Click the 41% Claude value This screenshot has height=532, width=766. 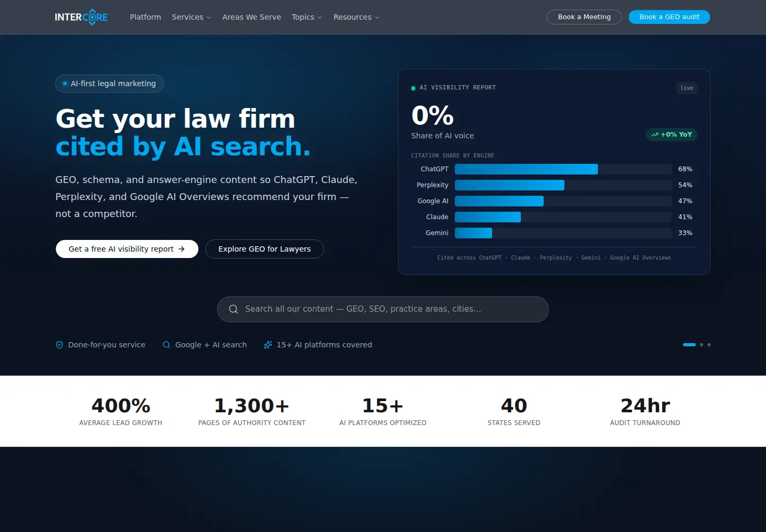tap(685, 217)
